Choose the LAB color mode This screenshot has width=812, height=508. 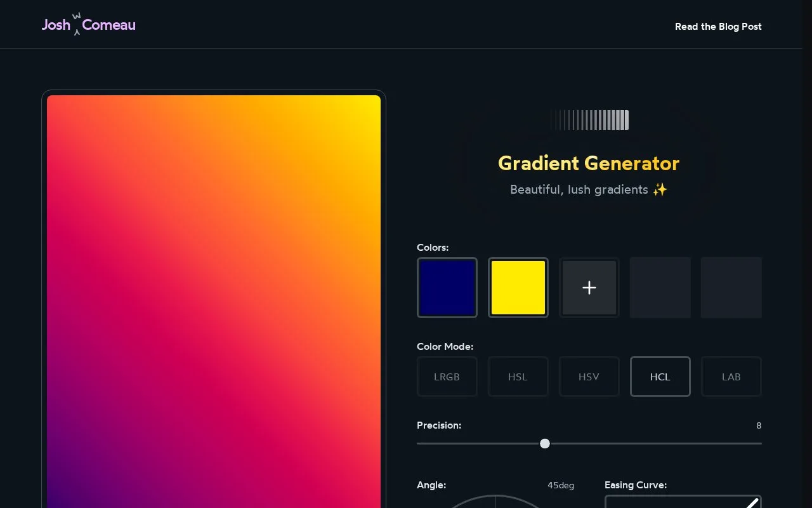tap(731, 377)
